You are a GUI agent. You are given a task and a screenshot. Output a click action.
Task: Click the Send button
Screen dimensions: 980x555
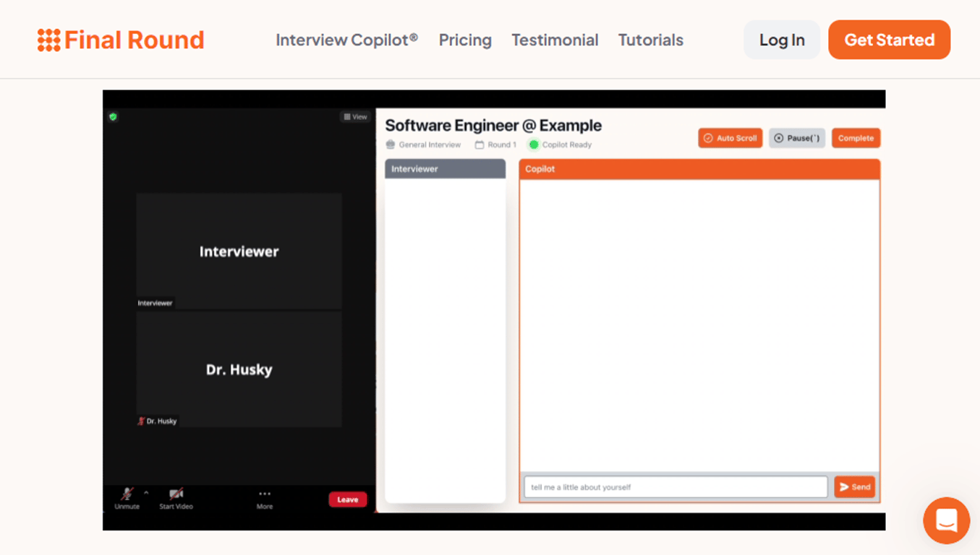click(854, 487)
